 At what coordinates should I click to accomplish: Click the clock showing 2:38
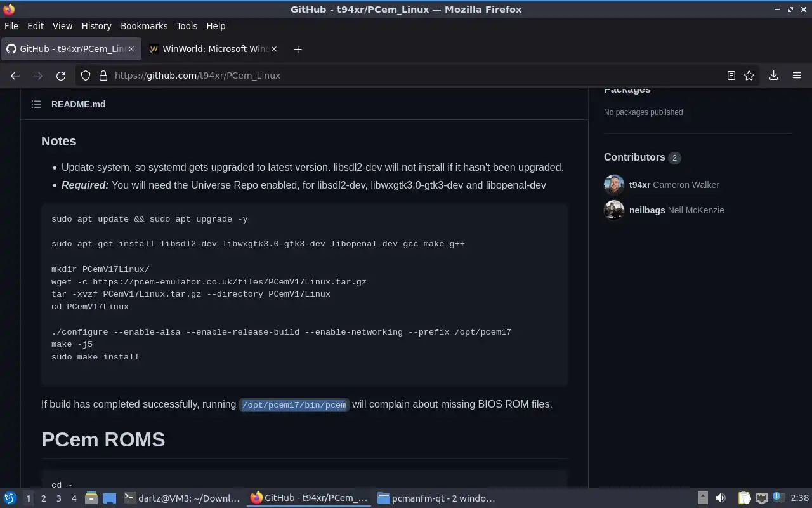(x=799, y=498)
